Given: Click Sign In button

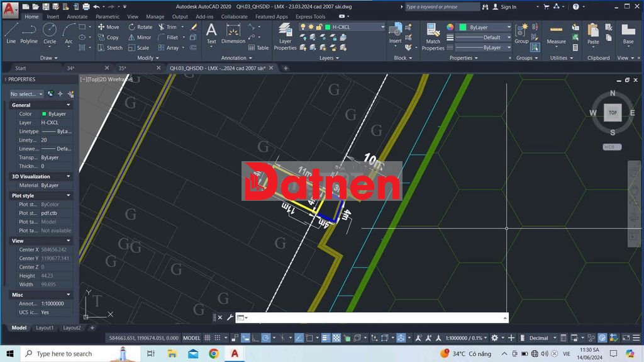Looking at the screenshot, I should (x=504, y=7).
